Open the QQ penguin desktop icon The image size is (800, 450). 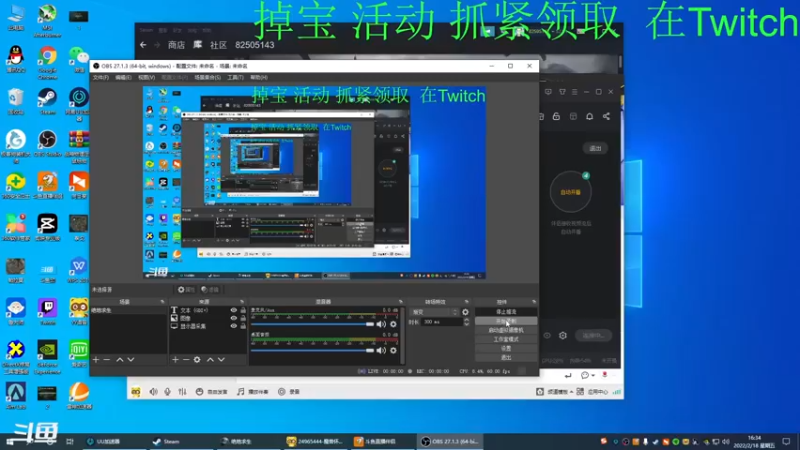point(16,60)
